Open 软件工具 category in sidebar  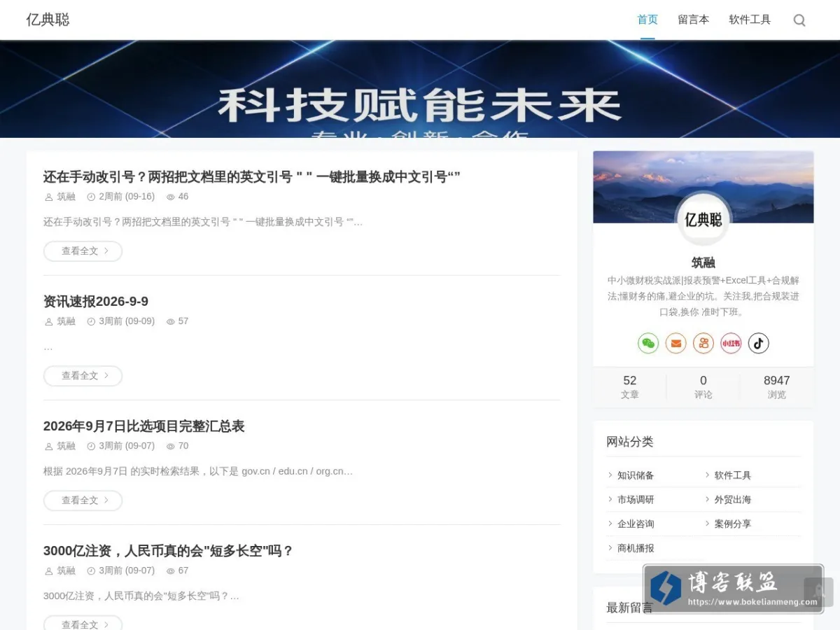[x=733, y=475]
